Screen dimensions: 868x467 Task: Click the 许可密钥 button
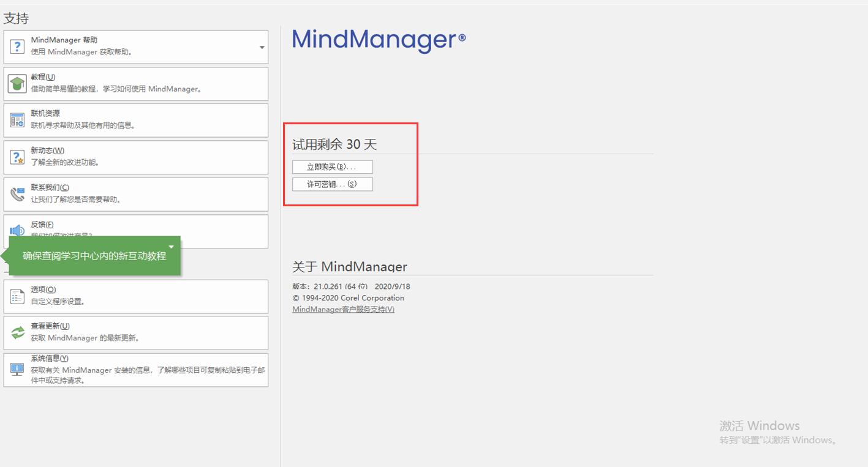click(x=331, y=184)
